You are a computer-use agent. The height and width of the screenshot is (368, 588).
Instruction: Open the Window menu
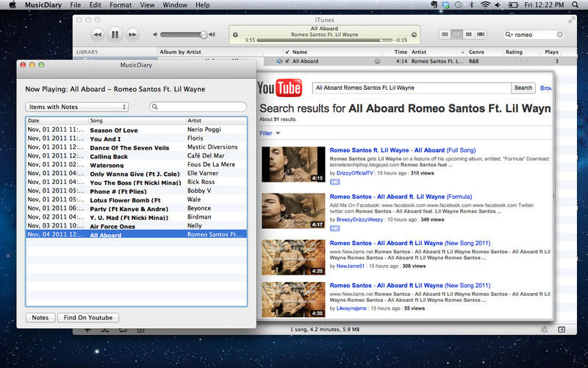tap(174, 5)
